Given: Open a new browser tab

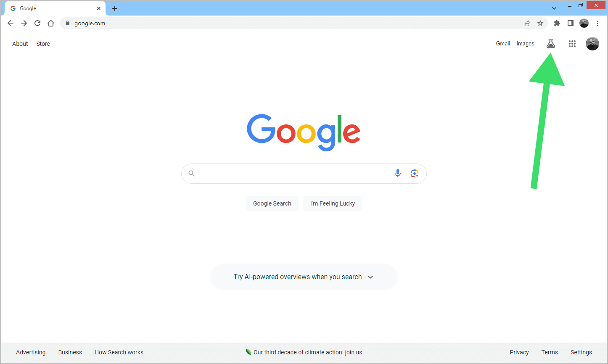Looking at the screenshot, I should (x=114, y=8).
